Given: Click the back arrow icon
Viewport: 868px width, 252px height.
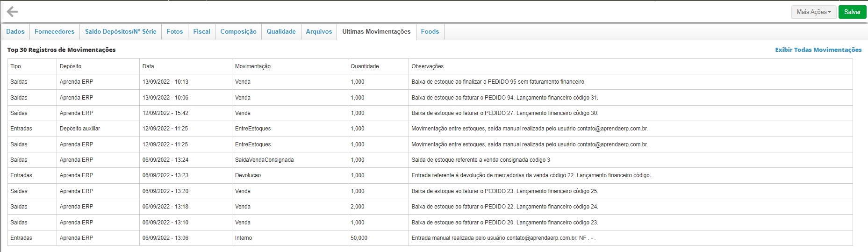Looking at the screenshot, I should [13, 12].
